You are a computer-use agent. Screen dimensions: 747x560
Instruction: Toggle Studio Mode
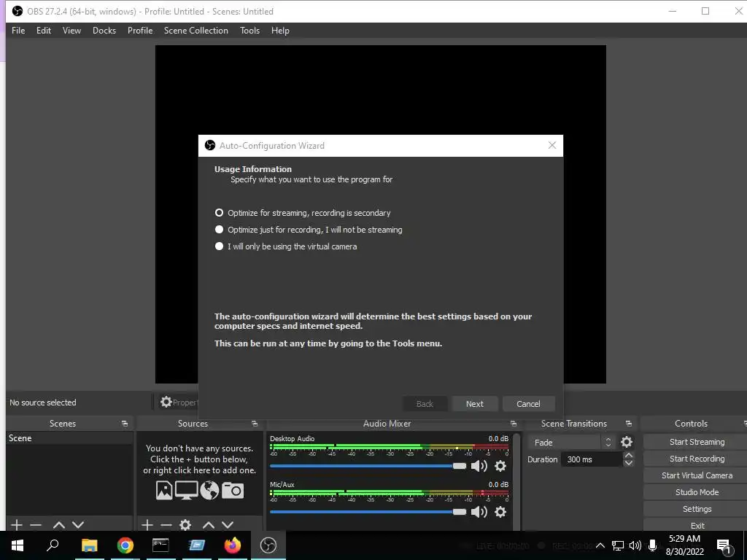[x=697, y=492]
